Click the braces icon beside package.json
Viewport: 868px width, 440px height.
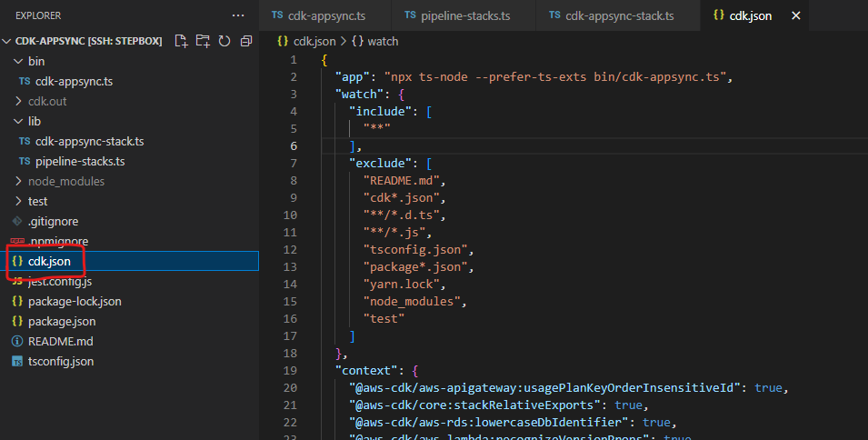click(x=17, y=321)
